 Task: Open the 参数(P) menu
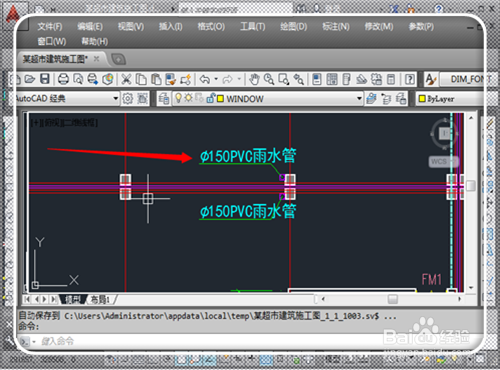(x=421, y=27)
